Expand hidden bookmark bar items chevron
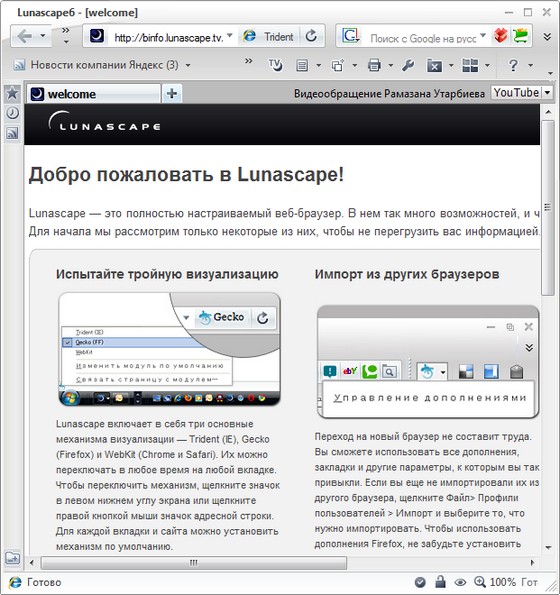560x595 pixels. [x=249, y=61]
